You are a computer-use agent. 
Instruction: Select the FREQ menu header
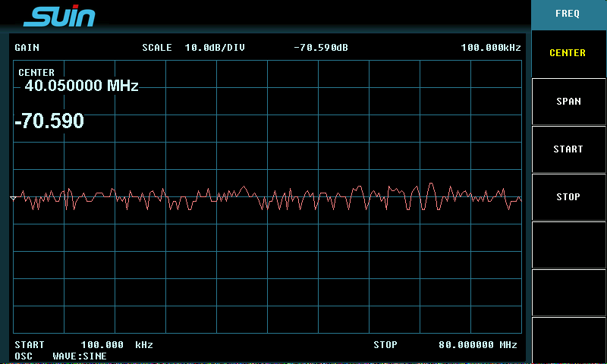[x=568, y=14]
